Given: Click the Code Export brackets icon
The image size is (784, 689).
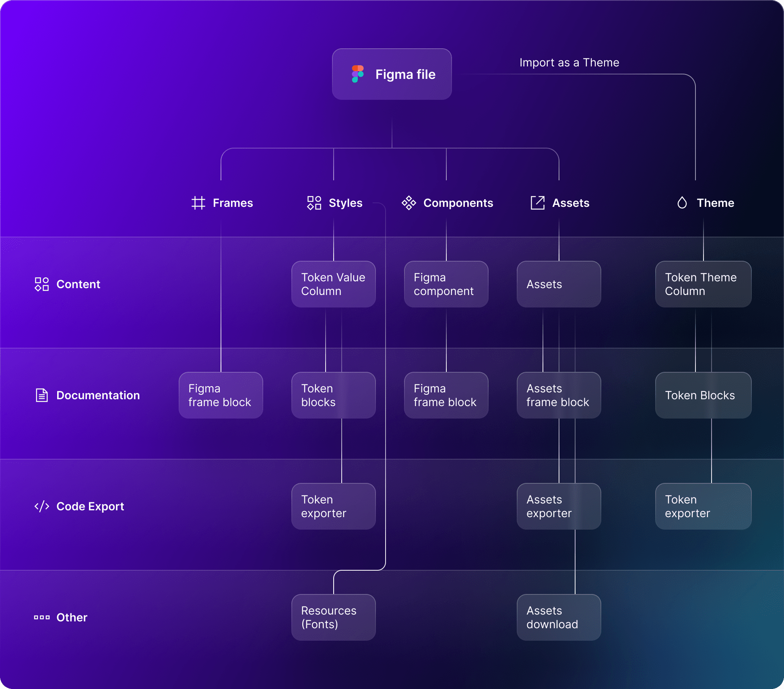Looking at the screenshot, I should coord(42,506).
